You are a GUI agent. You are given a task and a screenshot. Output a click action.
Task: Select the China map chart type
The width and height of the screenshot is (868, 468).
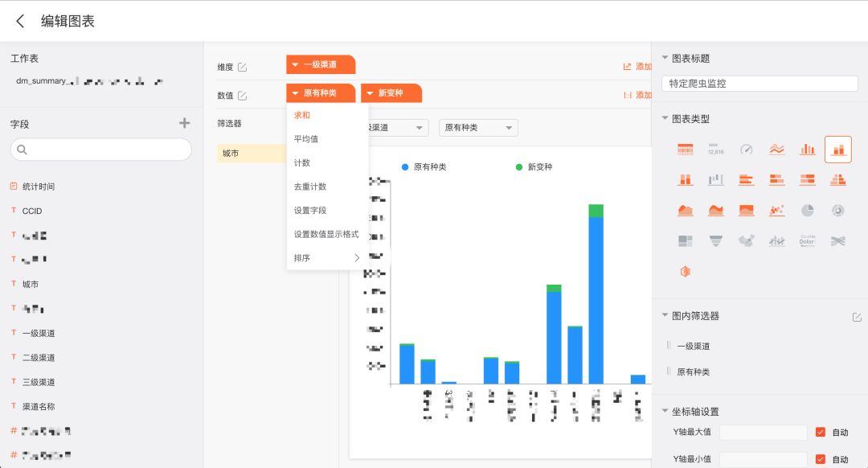tap(746, 240)
